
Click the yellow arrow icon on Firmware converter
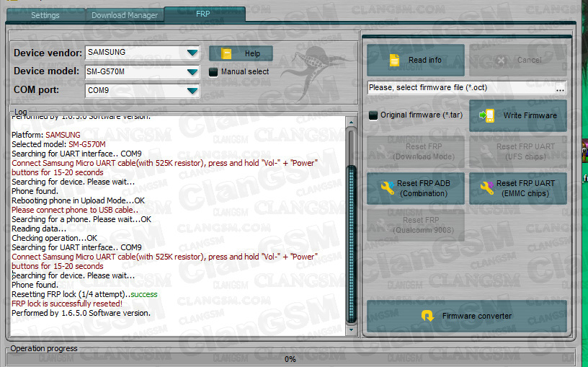pos(427,316)
